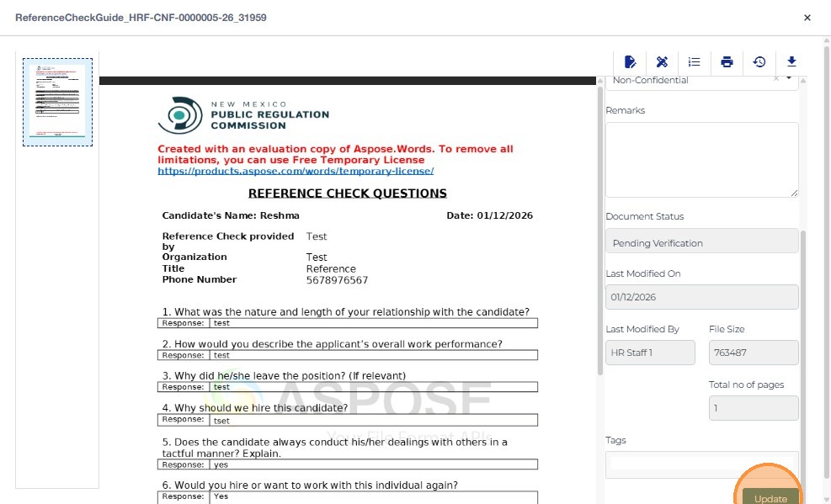The image size is (831, 504).
Task: Open the Aspose temporary license link
Action: [296, 171]
